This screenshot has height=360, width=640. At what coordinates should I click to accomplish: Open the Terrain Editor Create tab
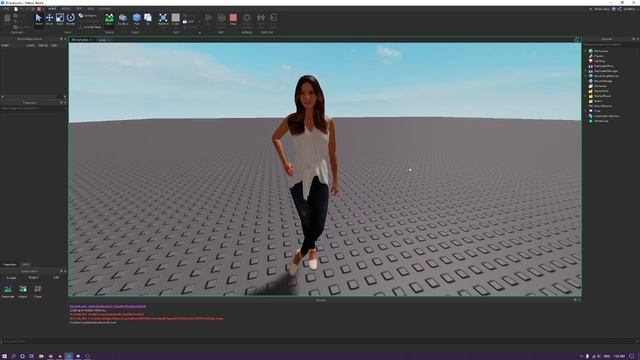click(11, 278)
